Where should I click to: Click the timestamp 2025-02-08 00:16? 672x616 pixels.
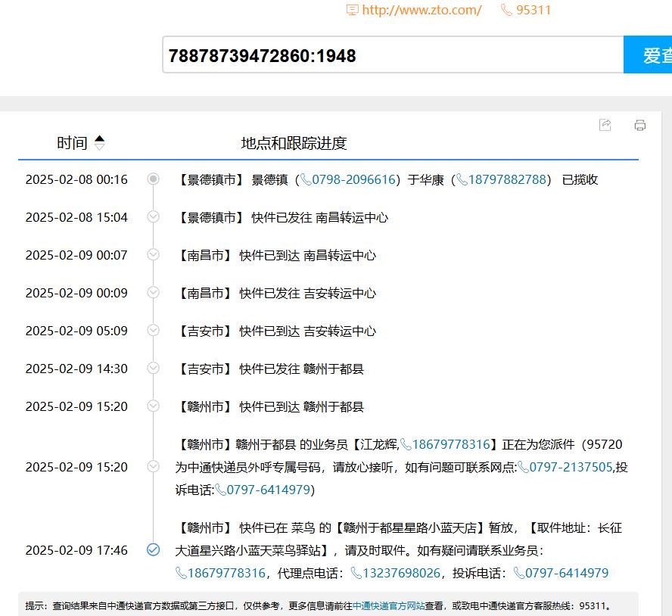point(76,179)
